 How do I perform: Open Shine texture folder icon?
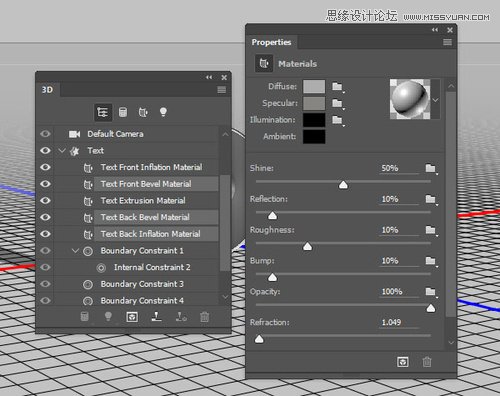pyautogui.click(x=431, y=168)
